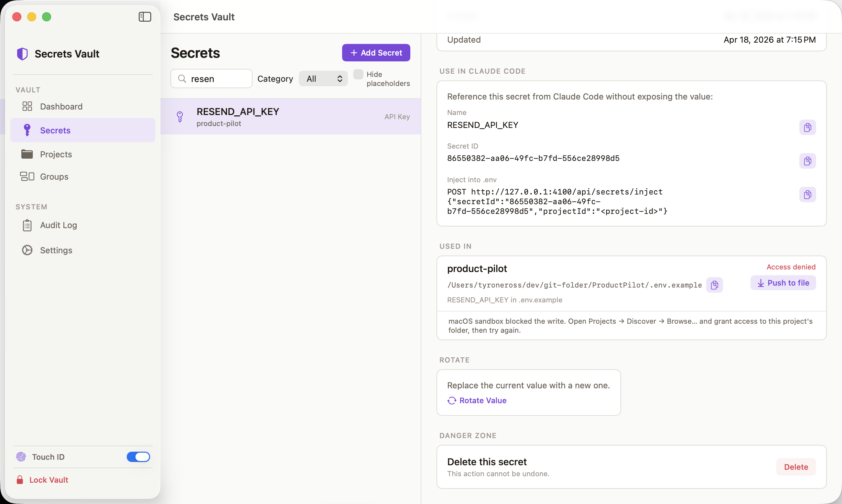Click the key icon beside RESEND_API_KEY
The image size is (842, 504).
pyautogui.click(x=180, y=117)
